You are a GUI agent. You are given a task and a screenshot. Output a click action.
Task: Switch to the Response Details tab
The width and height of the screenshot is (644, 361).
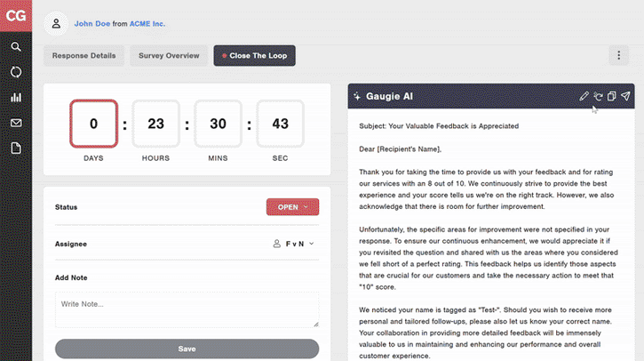(x=83, y=55)
